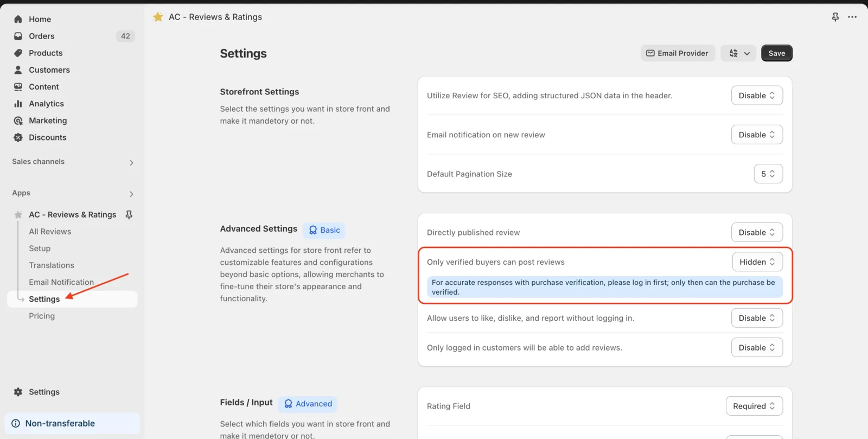868x439 pixels.
Task: Open All Reviews in app submenu
Action: tap(50, 231)
